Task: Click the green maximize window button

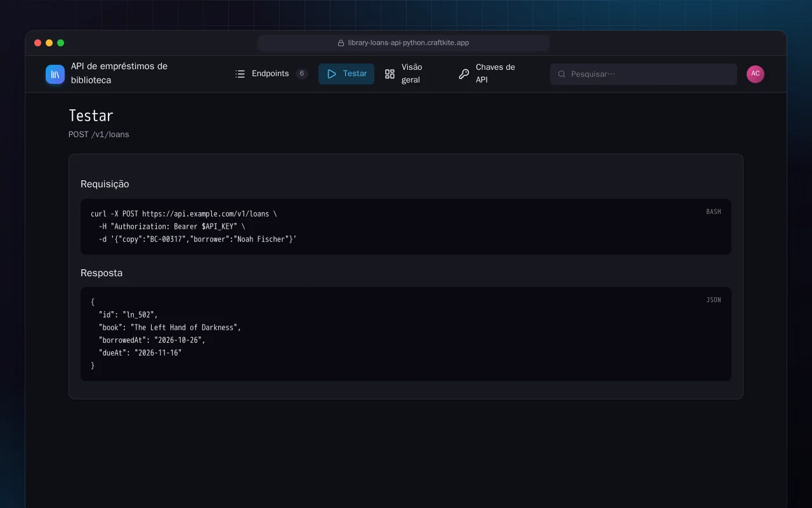Action: coord(61,43)
